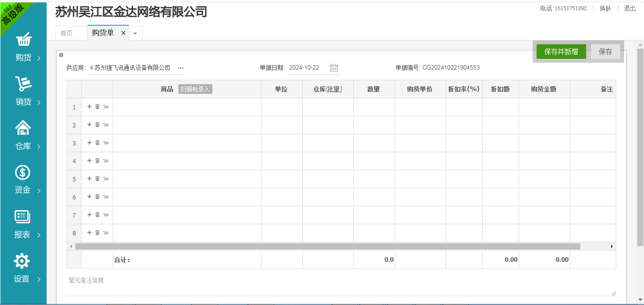Delete row 3 using trash icon
This screenshot has width=644, height=305.
coord(97,143)
